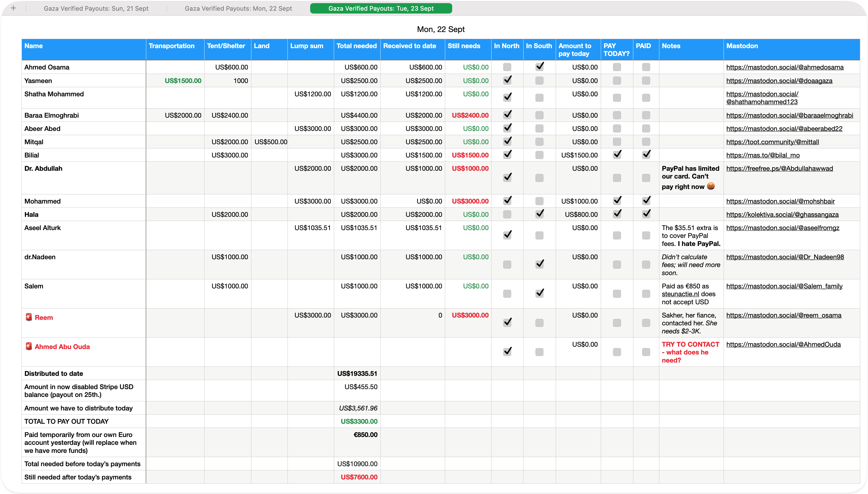Select the Still needs column header

(463, 46)
